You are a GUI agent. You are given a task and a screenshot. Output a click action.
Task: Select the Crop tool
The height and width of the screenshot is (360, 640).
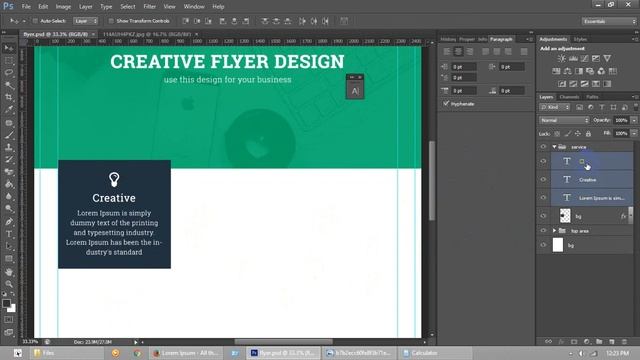(9, 98)
